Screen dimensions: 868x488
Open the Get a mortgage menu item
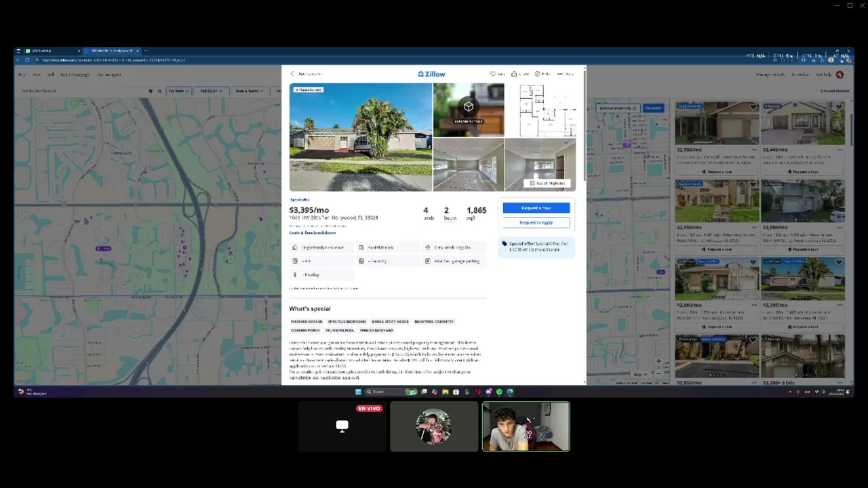coord(75,75)
